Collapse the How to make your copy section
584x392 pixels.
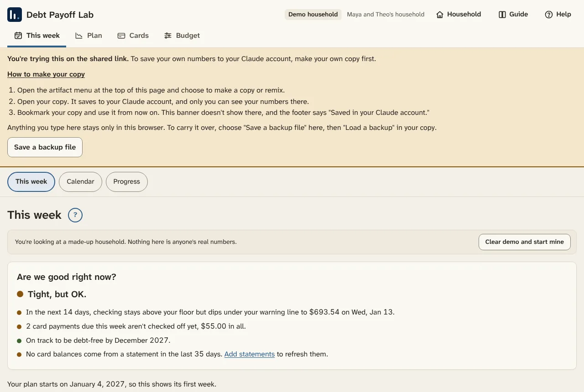[46, 74]
